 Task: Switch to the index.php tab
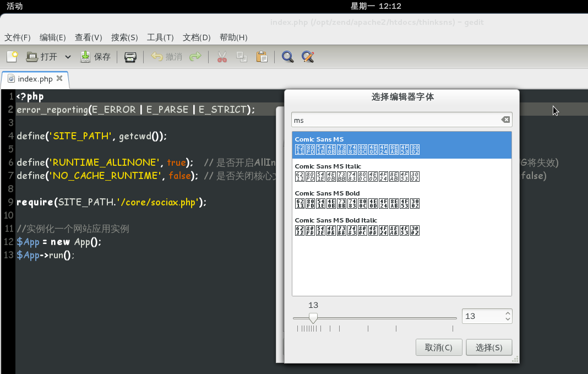tap(35, 79)
